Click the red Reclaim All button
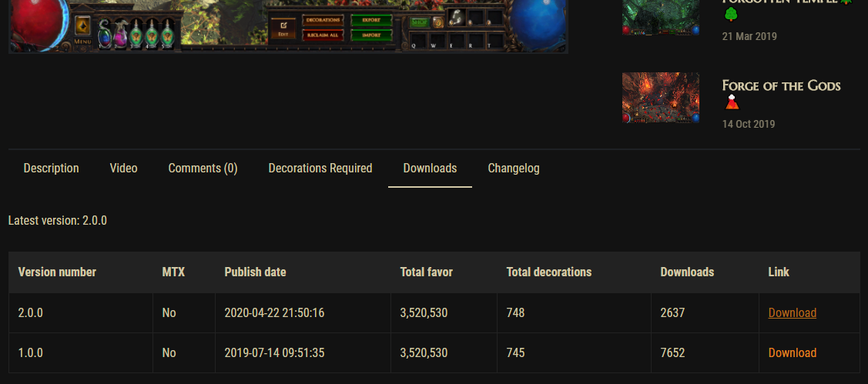 point(323,35)
